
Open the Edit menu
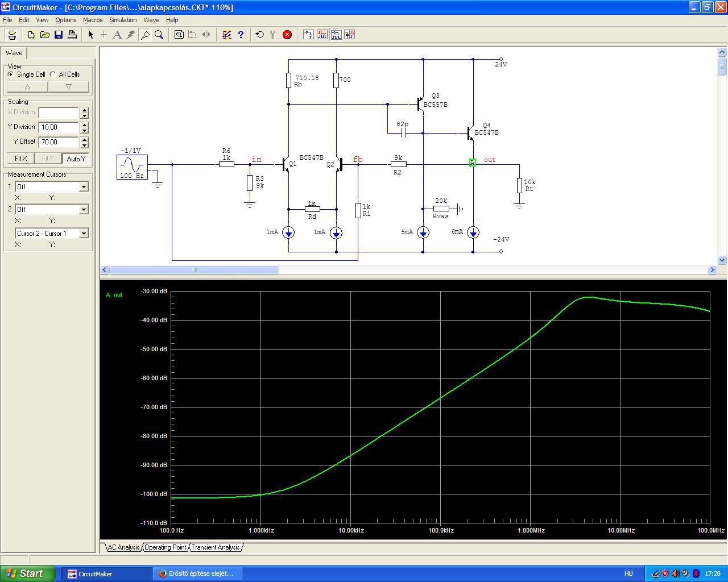pos(24,20)
